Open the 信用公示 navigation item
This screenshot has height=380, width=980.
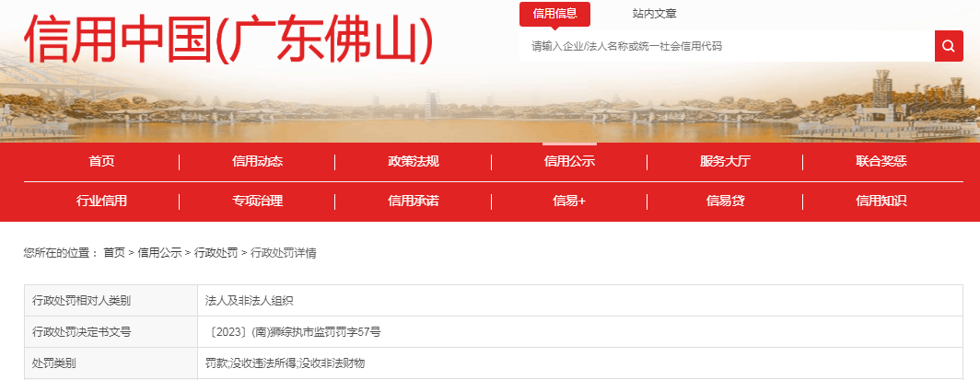(x=569, y=162)
